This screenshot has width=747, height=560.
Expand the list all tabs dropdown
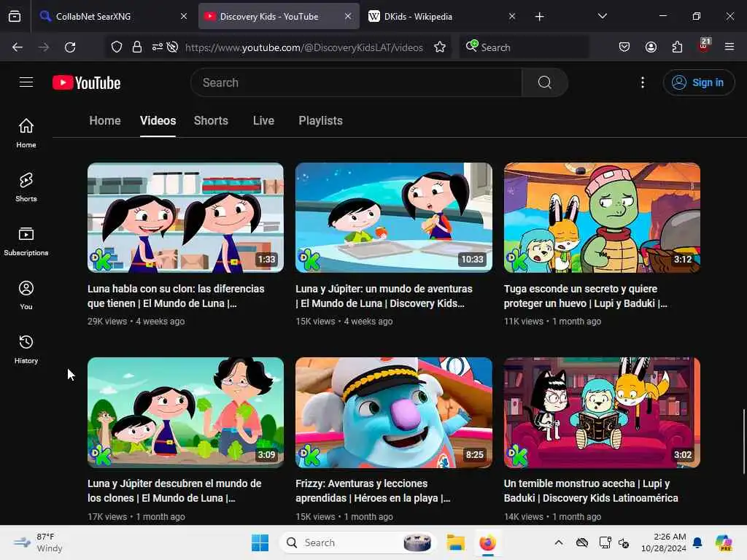point(602,16)
